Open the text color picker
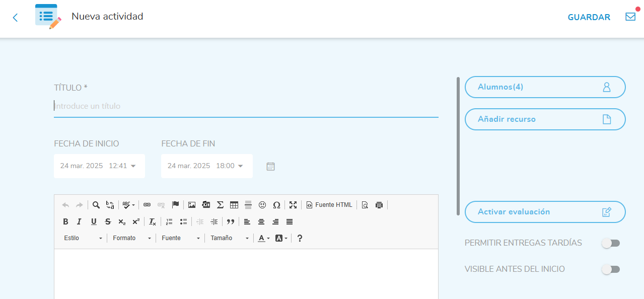 [x=264, y=238]
